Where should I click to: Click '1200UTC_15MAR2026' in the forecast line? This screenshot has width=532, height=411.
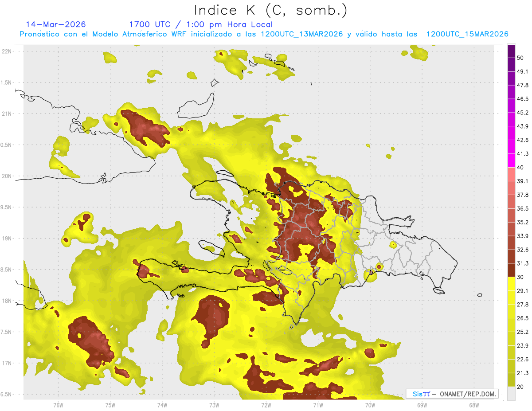click(467, 34)
